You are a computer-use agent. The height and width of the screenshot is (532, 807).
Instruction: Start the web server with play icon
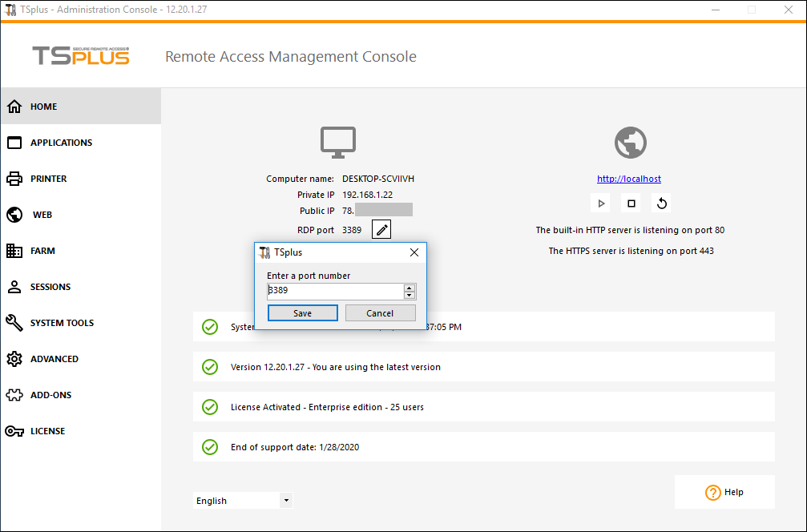(601, 204)
